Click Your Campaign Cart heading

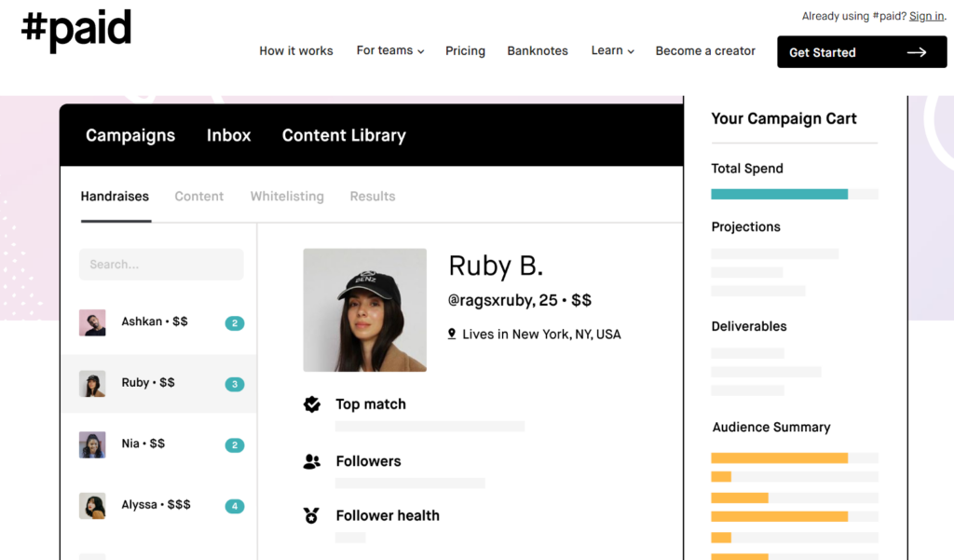[784, 118]
